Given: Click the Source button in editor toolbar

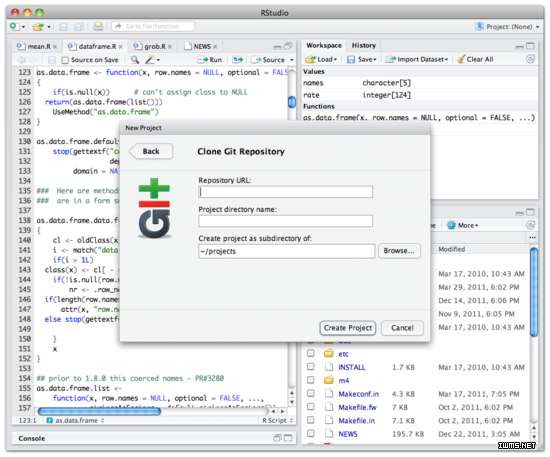Looking at the screenshot, I should pyautogui.click(x=268, y=60).
